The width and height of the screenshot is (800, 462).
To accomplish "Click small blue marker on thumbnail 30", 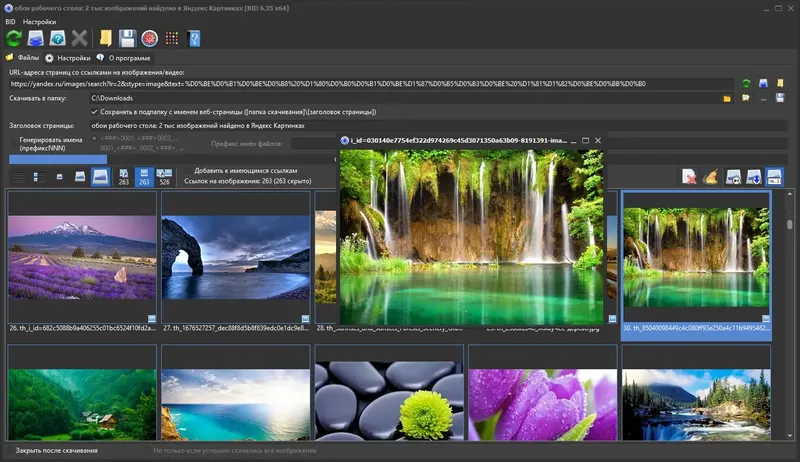I will tap(765, 318).
